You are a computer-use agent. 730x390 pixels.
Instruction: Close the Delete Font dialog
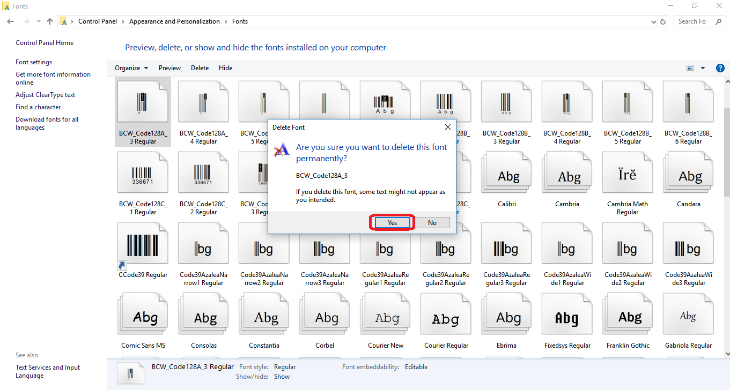pos(447,127)
